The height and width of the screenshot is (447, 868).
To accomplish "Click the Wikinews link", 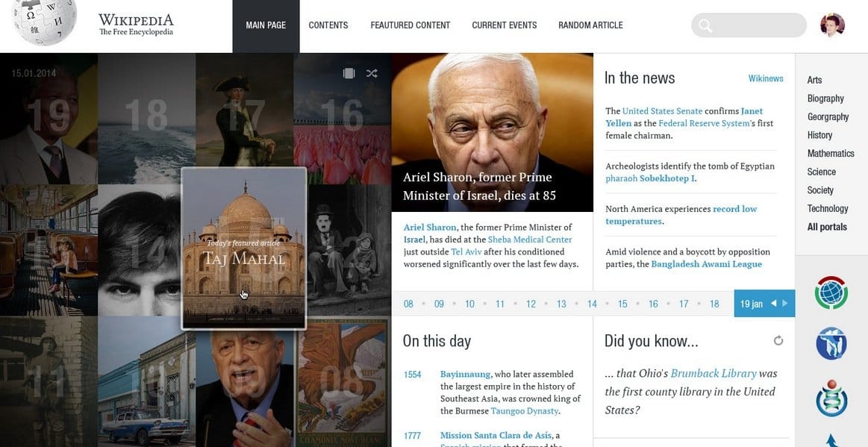I will (x=766, y=78).
